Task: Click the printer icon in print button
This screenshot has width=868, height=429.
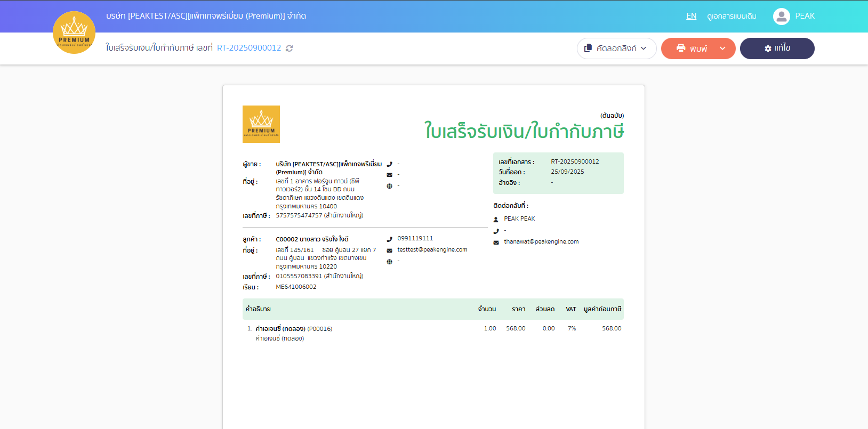Action: (x=681, y=48)
